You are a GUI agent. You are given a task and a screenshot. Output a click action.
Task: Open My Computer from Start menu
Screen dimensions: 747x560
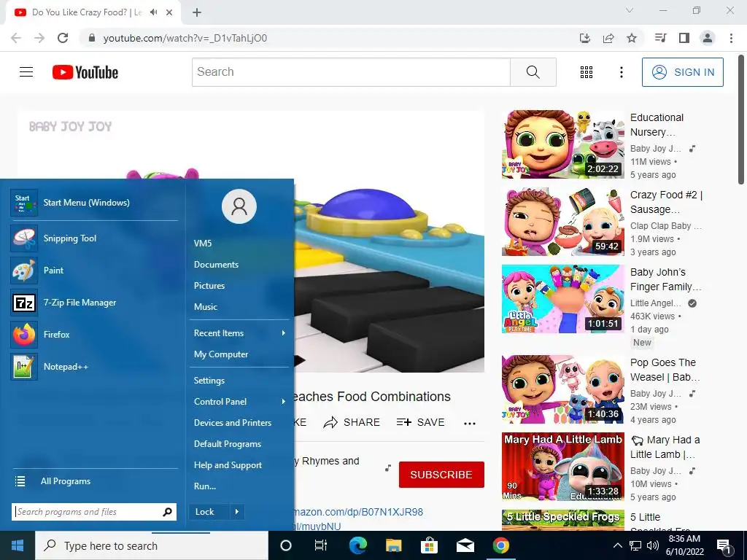coord(221,354)
